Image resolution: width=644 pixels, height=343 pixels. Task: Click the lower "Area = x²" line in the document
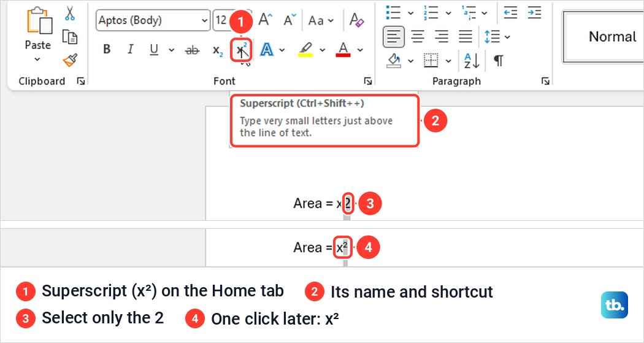320,247
